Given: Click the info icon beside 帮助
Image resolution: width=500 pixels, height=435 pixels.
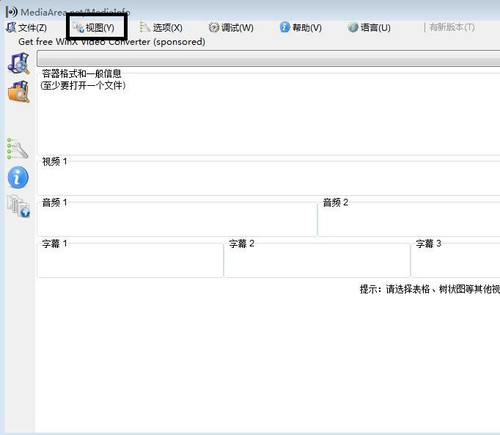Looking at the screenshot, I should (285, 27).
